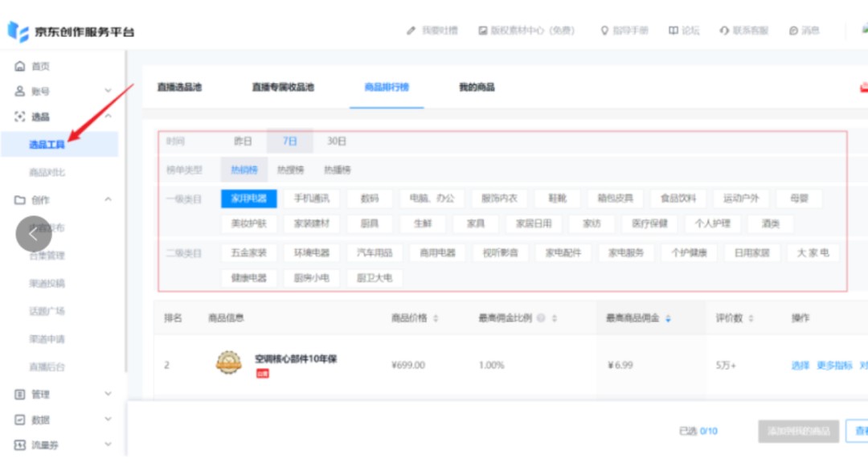Image resolution: width=868 pixels, height=463 pixels.
Task: Open the 指导手册 guide
Action: click(624, 31)
